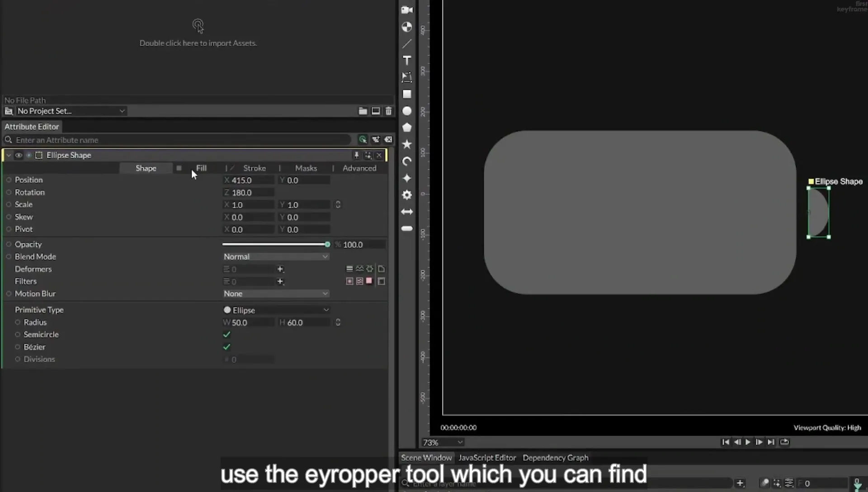Click the play button in viewport
Image resolution: width=868 pixels, height=492 pixels.
click(748, 442)
